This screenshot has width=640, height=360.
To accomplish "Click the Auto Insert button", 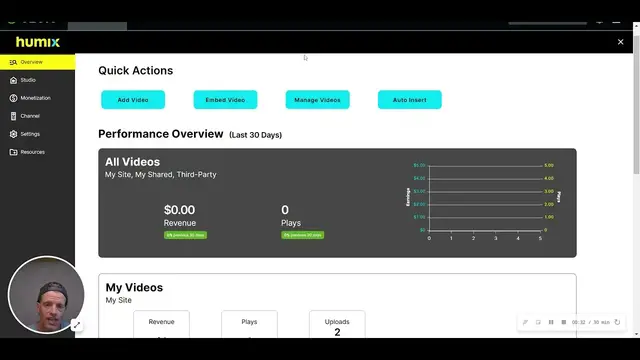I will (x=409, y=100).
